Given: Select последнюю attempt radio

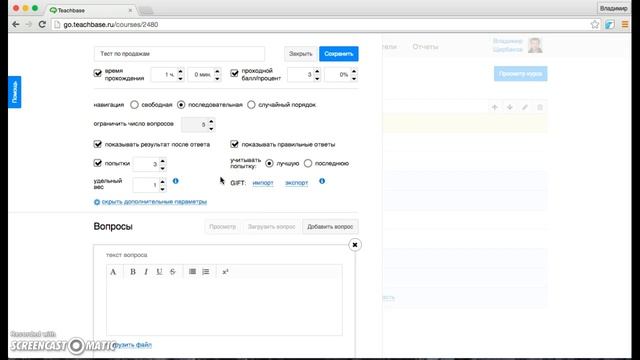Looking at the screenshot, I should pyautogui.click(x=308, y=163).
